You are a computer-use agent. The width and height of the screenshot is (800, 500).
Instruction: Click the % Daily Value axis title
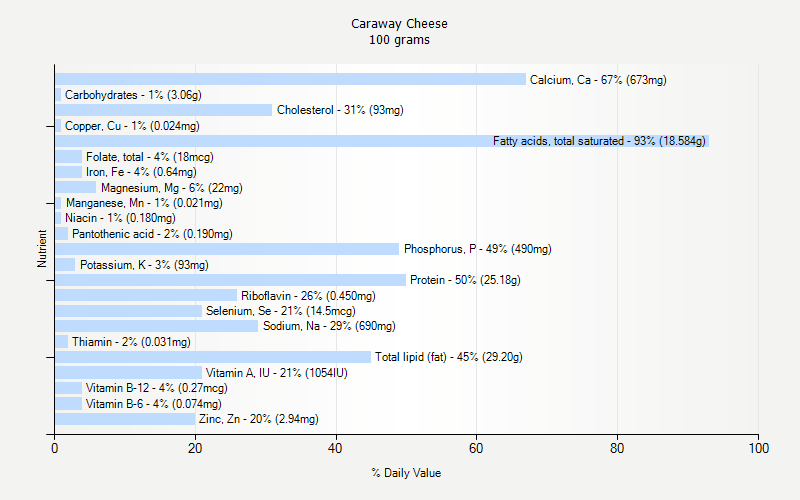406,473
